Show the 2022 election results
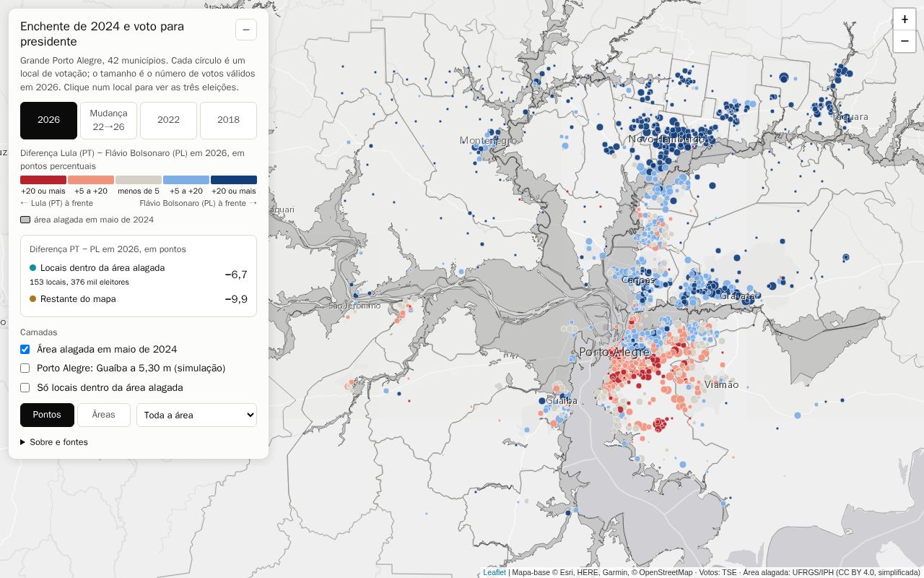The width and height of the screenshot is (924, 578). [168, 120]
